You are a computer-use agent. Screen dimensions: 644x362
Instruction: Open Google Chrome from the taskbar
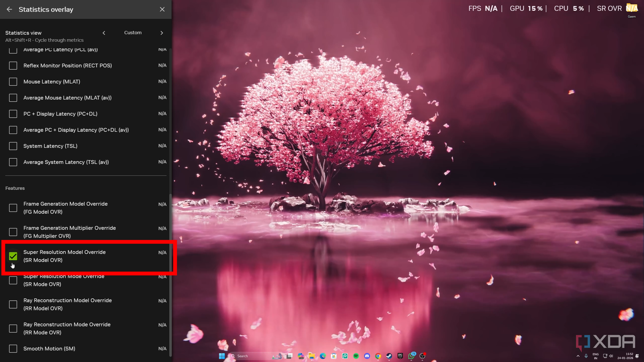tap(378, 356)
